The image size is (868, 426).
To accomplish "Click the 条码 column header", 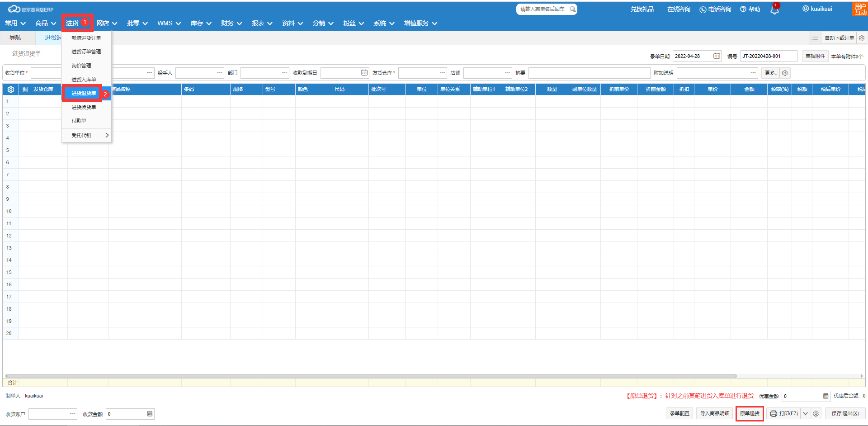I will (x=206, y=90).
